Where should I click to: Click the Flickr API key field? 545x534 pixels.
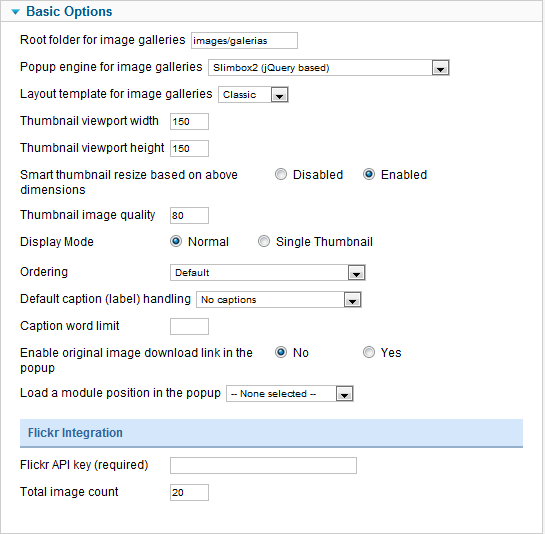[x=263, y=466]
